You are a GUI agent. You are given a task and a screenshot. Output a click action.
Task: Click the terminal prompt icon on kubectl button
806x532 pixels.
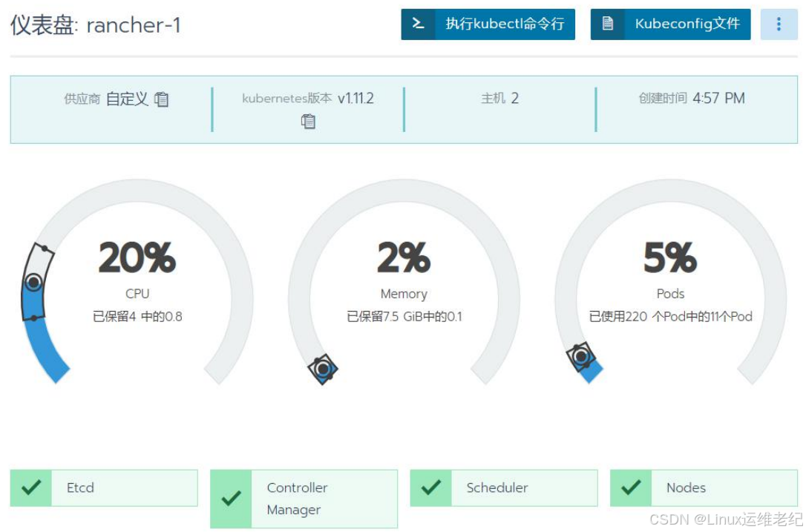coord(419,24)
